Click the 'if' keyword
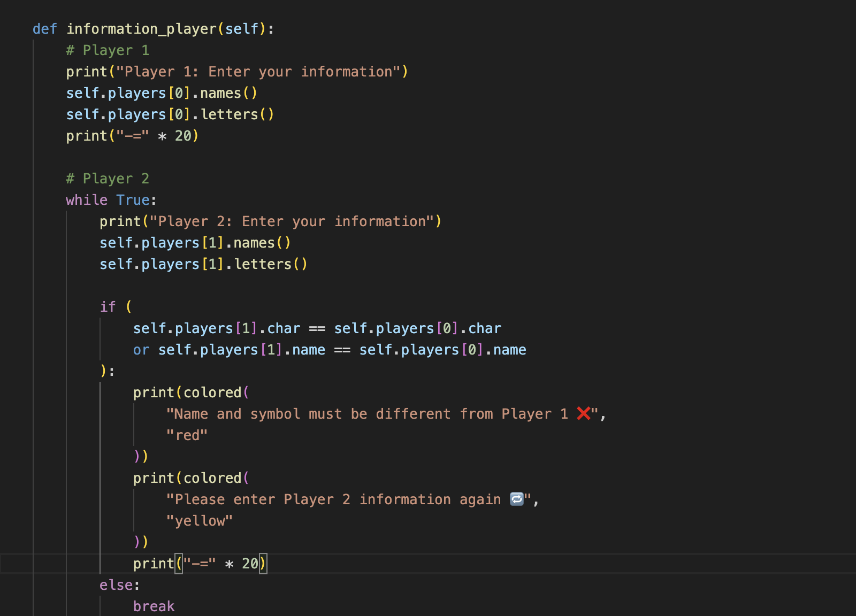Viewport: 856px width, 616px height. coord(108,307)
